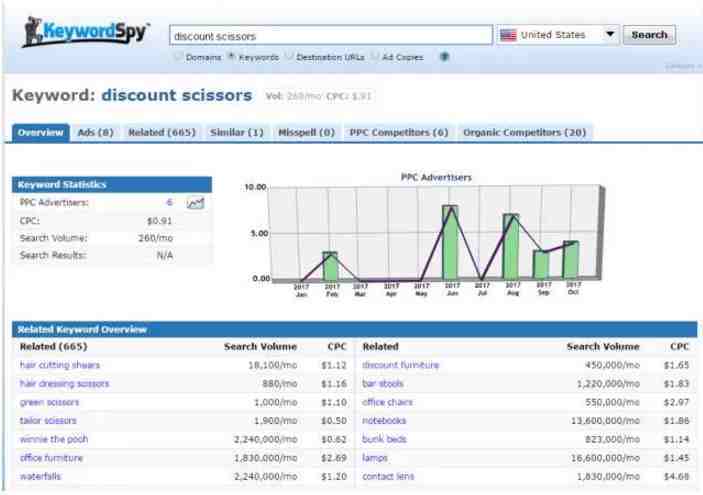Select the Keywords radio option
The image size is (703, 495).
231,57
